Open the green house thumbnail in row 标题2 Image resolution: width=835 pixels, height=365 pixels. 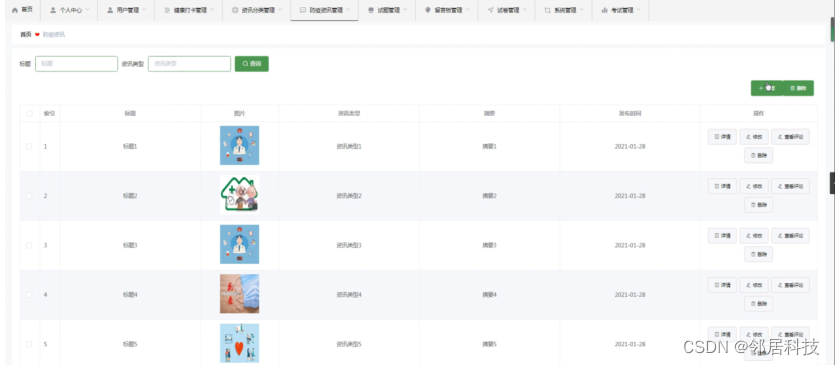coord(240,194)
